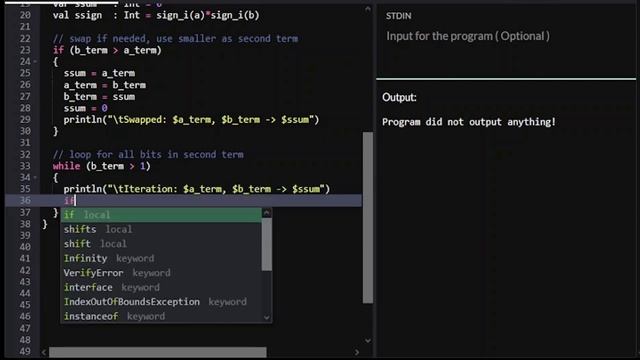Click line number 49 in gutter
The image size is (640, 360).
[x=25, y=351]
